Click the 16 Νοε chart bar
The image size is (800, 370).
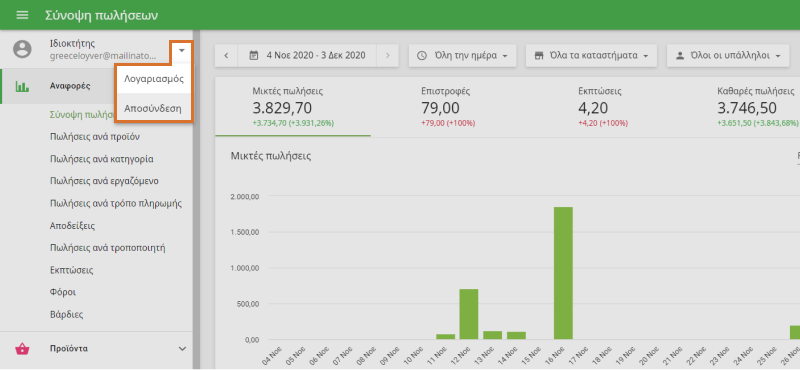[563, 273]
